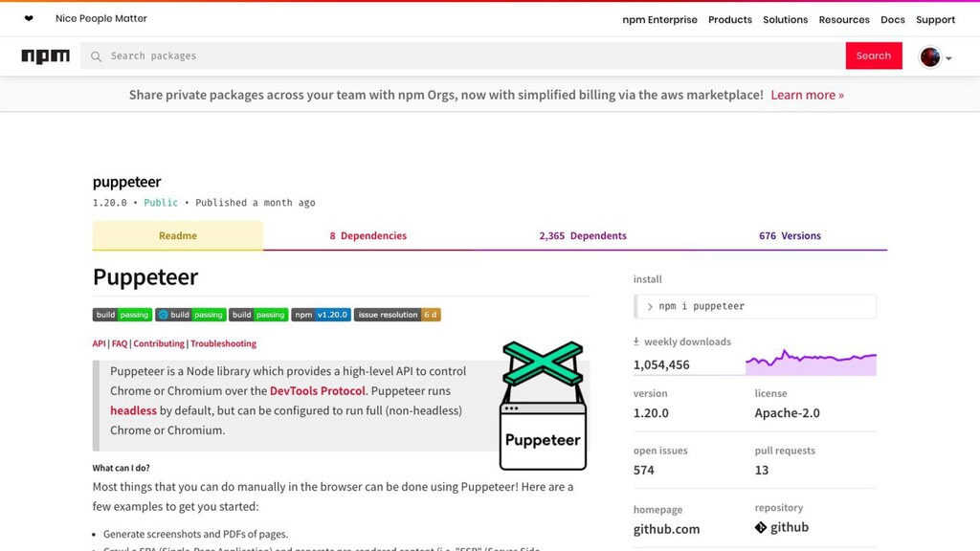Open the API link
This screenshot has width=980, height=551.
[x=99, y=343]
